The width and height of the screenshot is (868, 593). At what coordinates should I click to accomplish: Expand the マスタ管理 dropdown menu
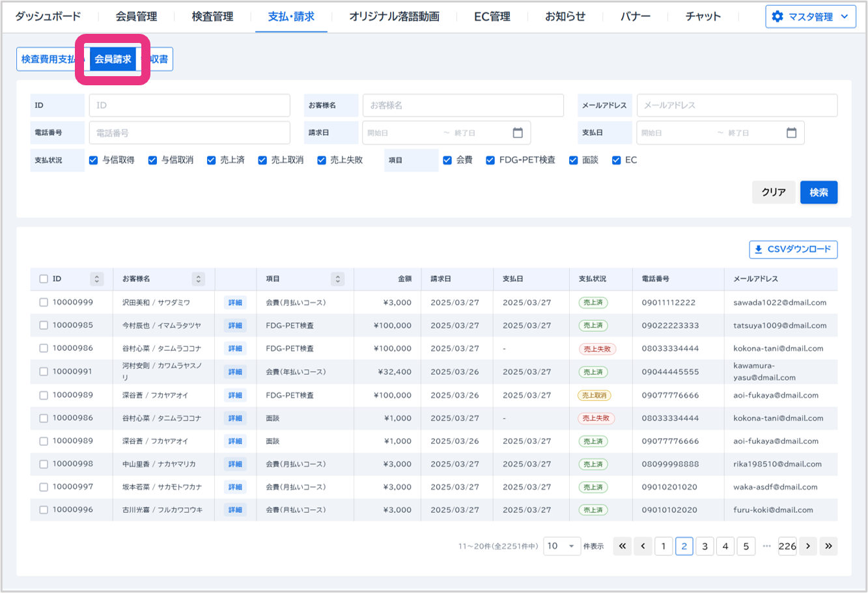pyautogui.click(x=810, y=17)
